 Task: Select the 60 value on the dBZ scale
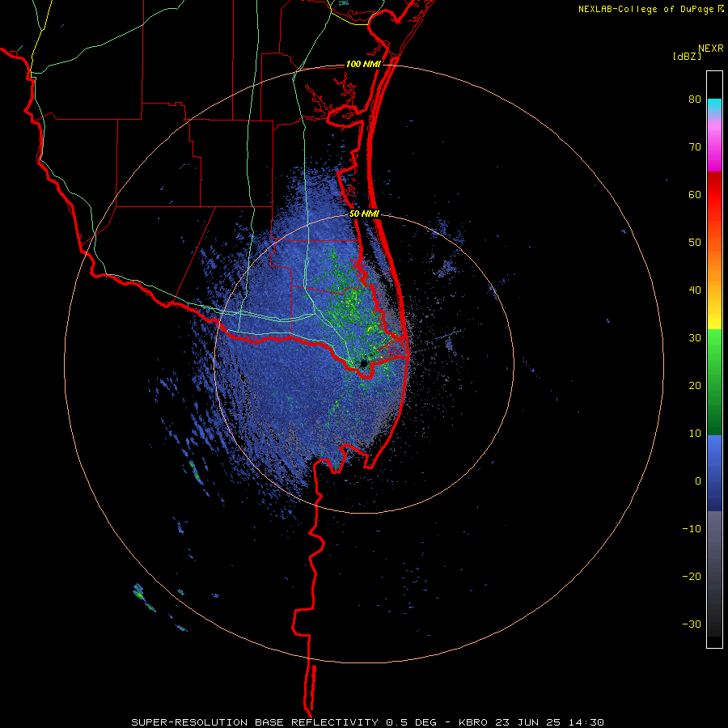coord(695,194)
